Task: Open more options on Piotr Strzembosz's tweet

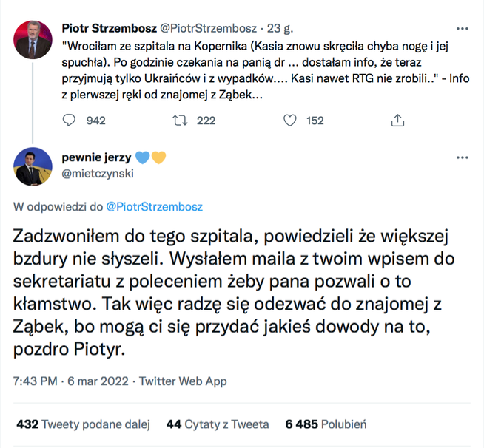Action: [x=463, y=28]
